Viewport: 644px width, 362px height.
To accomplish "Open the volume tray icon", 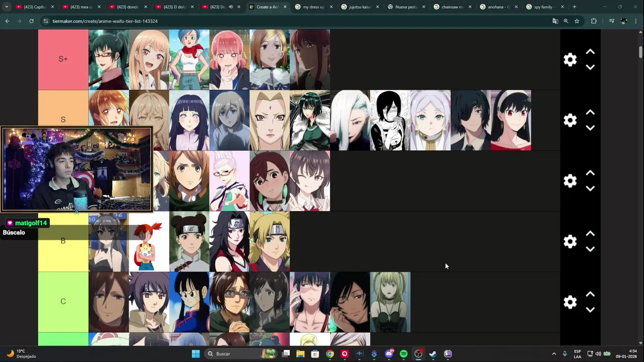I will (x=599, y=354).
